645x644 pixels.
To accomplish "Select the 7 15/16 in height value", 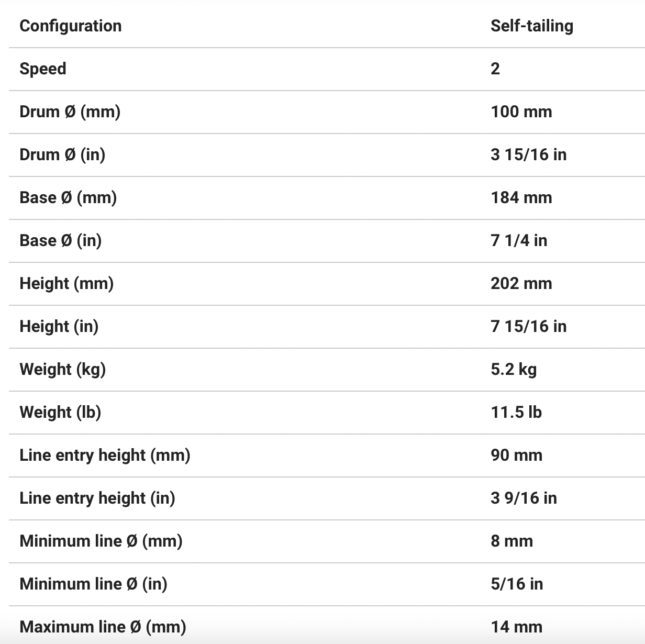I will [528, 326].
